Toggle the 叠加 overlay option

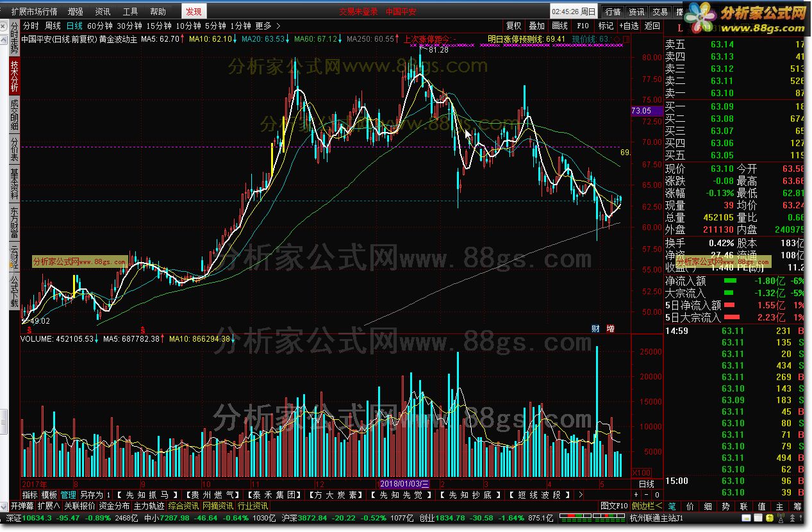[536, 26]
